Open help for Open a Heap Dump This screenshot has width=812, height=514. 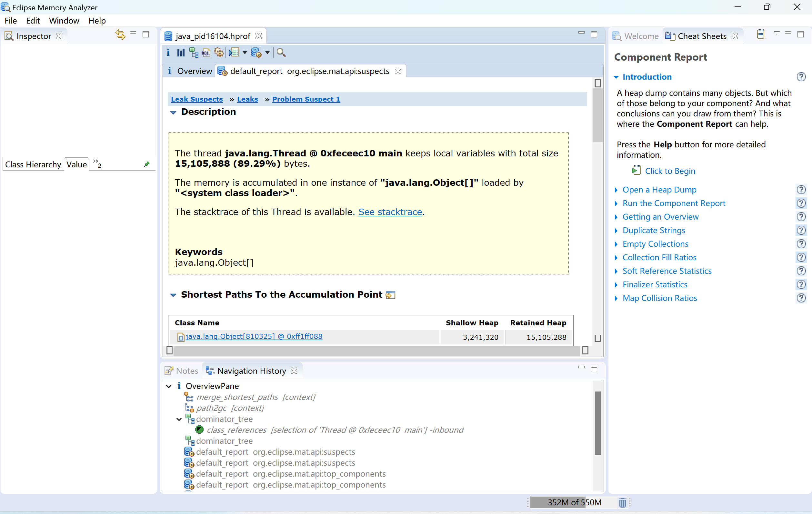coord(801,190)
